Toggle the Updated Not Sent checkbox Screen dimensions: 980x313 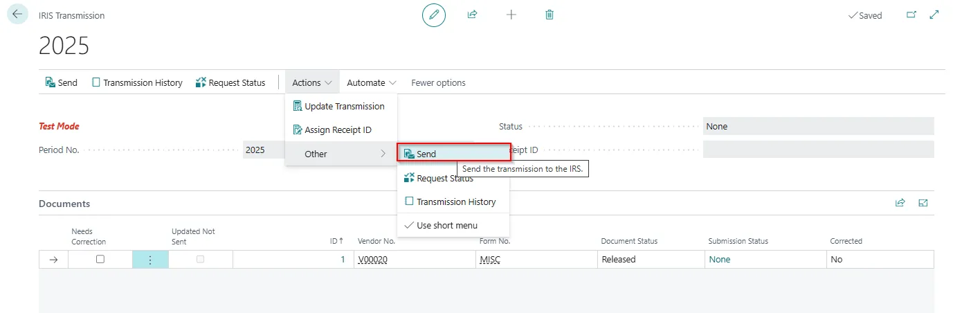pos(201,259)
